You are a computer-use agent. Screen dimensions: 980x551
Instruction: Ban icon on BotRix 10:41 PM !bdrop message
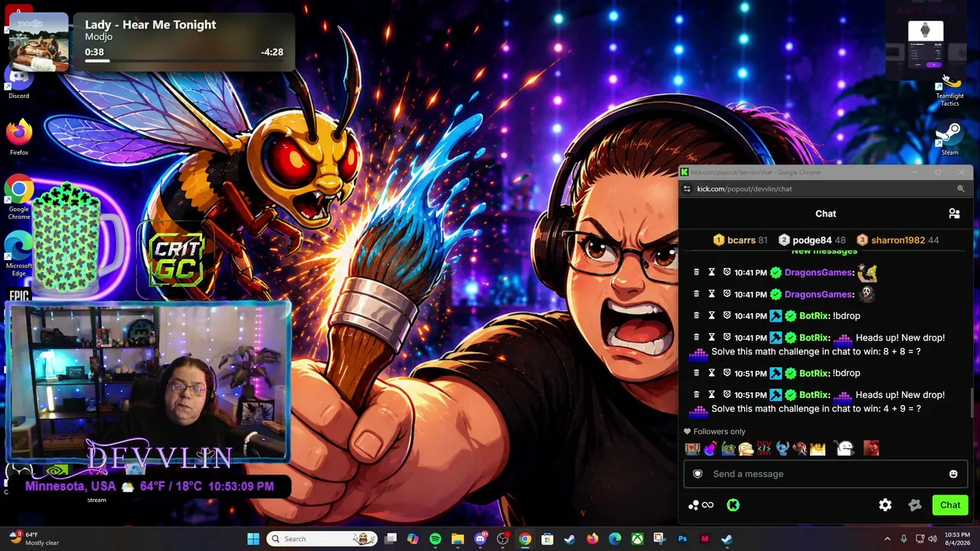[x=727, y=315]
